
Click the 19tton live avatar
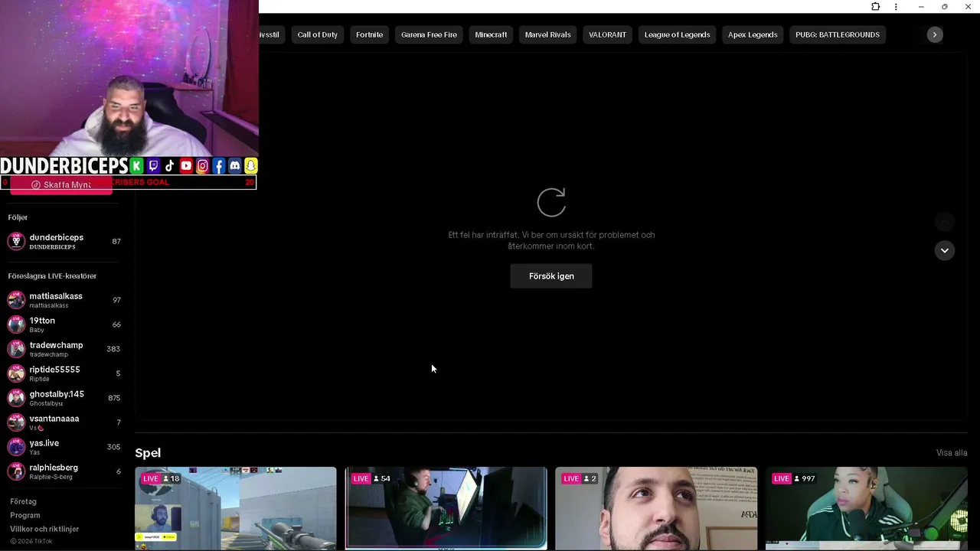[x=16, y=324]
